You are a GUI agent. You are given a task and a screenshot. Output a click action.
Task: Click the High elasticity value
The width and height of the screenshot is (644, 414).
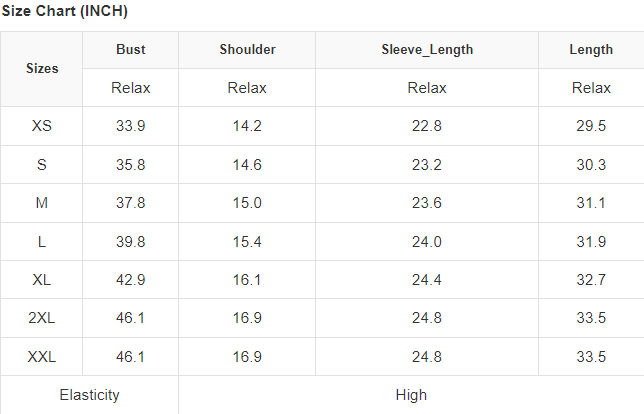point(411,395)
